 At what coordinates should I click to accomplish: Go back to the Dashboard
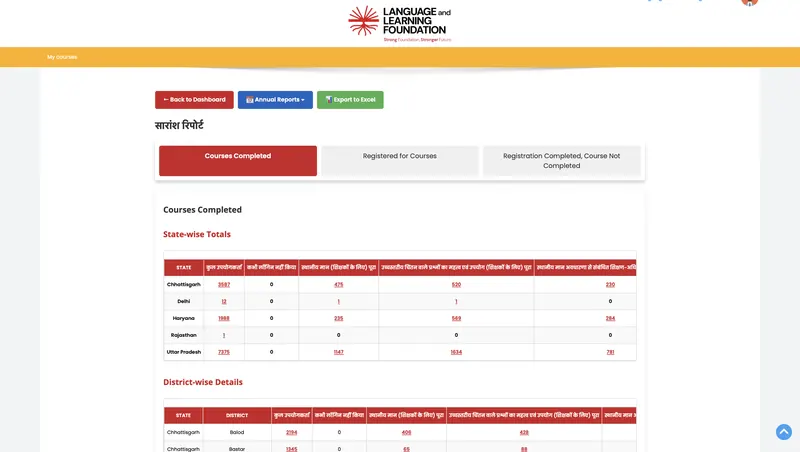coord(194,99)
